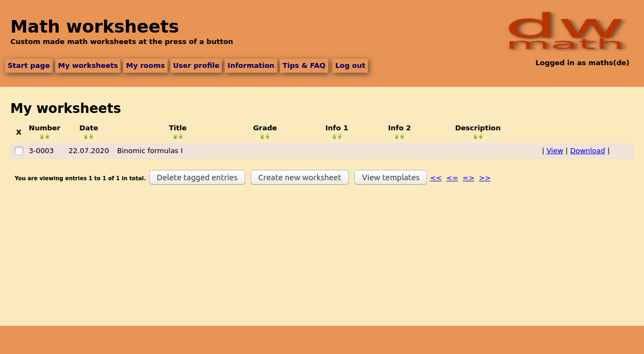644x354 pixels.
Task: Sort the Title column ascending
Action: pos(175,136)
